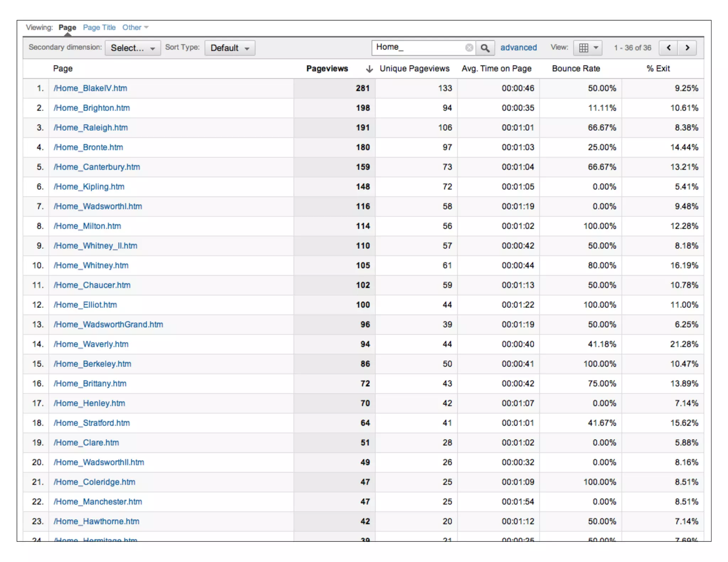Viewport: 728px width, 562px height.
Task: Sort by the % Exit column
Action: (x=658, y=69)
